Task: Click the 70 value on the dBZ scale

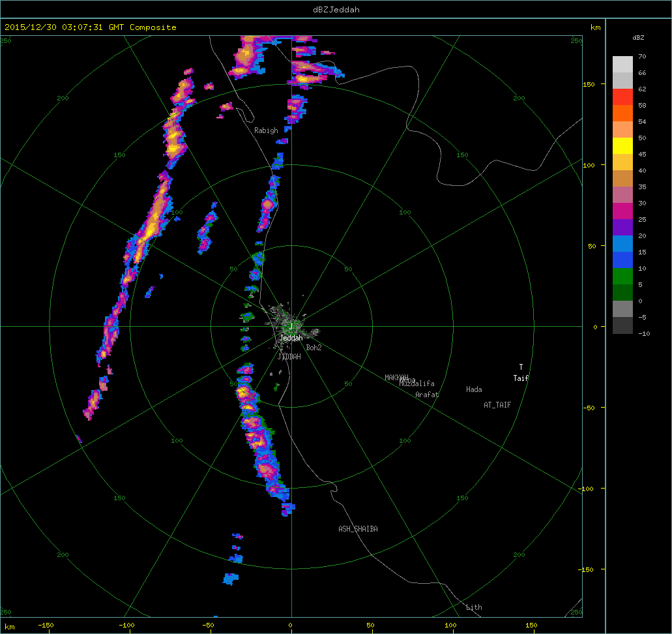Action: point(642,56)
